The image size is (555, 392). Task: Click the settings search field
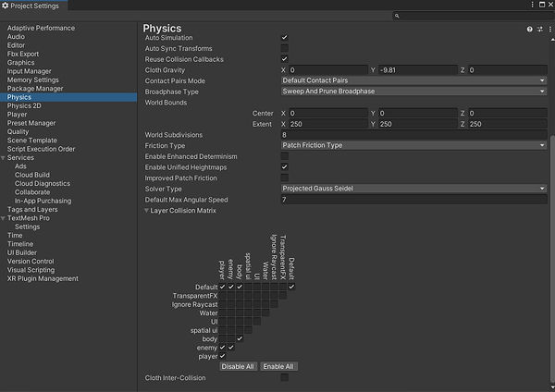473,16
